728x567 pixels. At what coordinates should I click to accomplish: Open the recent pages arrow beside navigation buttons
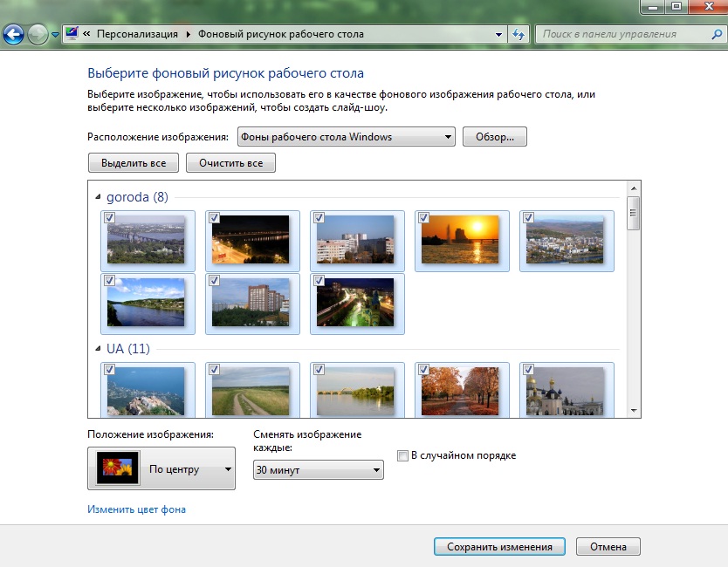tap(55, 34)
